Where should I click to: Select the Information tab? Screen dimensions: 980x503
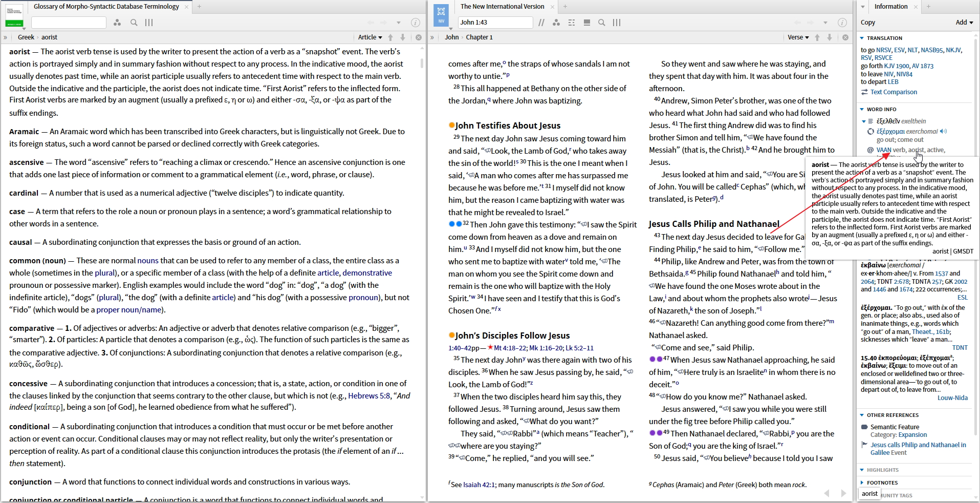point(890,7)
